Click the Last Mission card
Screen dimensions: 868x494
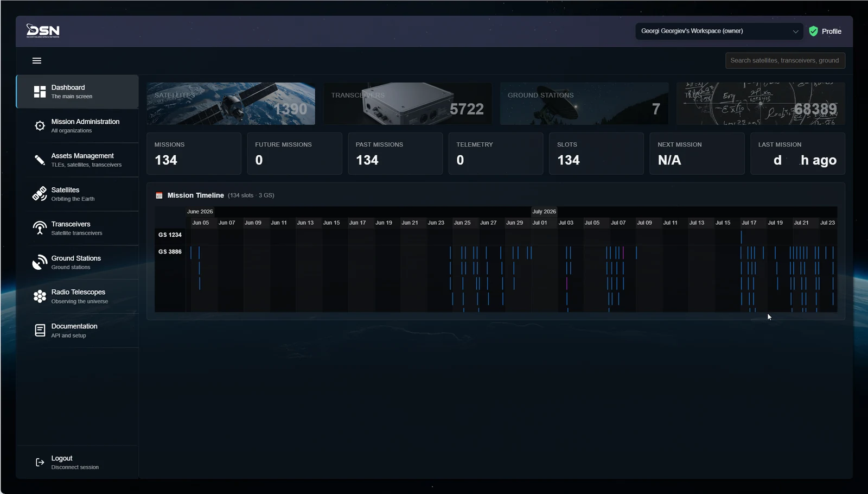click(797, 154)
